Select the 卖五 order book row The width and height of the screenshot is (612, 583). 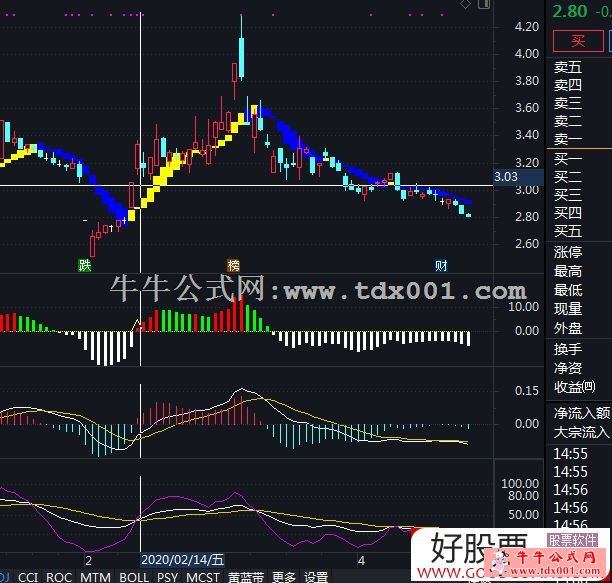[x=568, y=67]
